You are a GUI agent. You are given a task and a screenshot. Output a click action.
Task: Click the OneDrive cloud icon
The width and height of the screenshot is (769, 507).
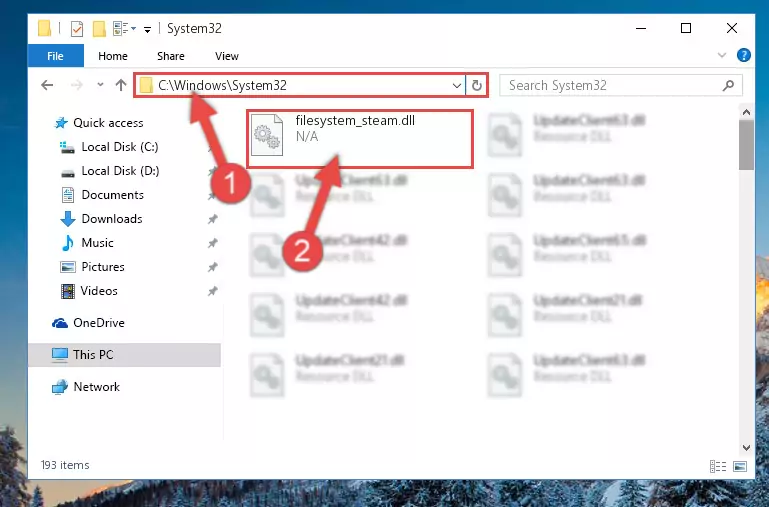pos(60,323)
